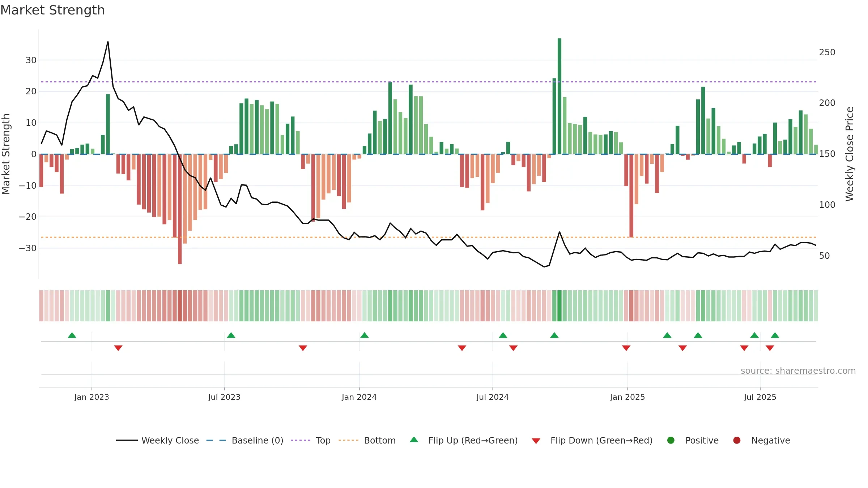Click the Market Strength chart title
This screenshot has width=868, height=488.
52,10
